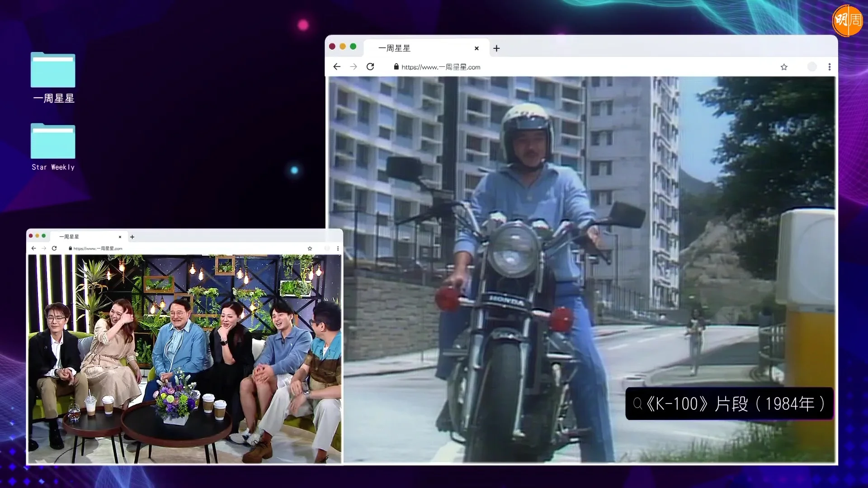The image size is (868, 488).
Task: Bookmark the page in the small browser
Action: (x=310, y=249)
